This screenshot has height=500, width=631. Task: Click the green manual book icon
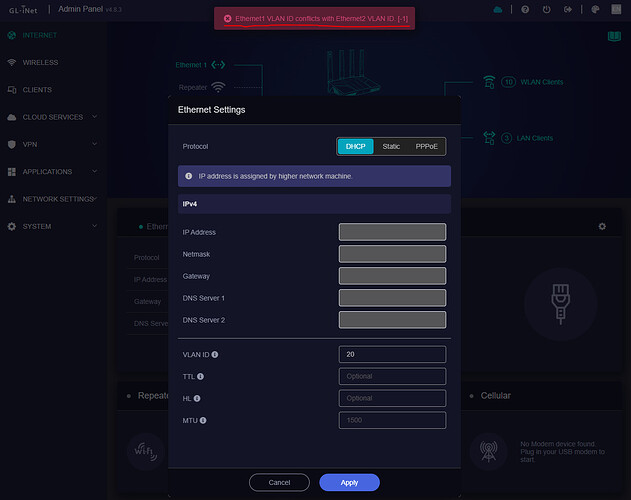coord(614,36)
